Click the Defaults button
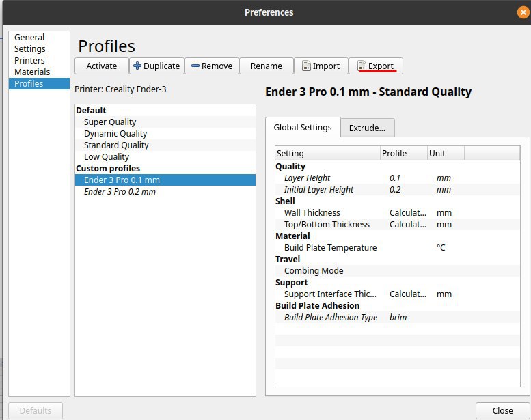531x420 pixels. click(x=36, y=410)
